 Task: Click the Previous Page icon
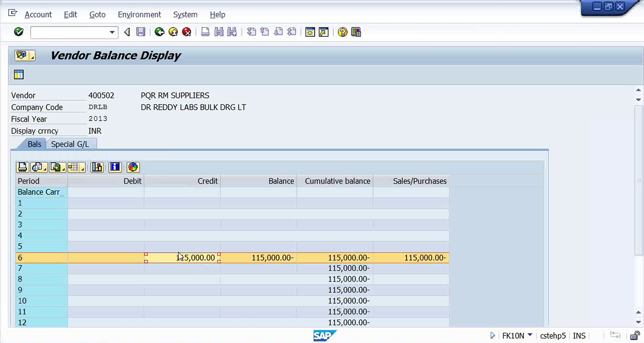265,32
